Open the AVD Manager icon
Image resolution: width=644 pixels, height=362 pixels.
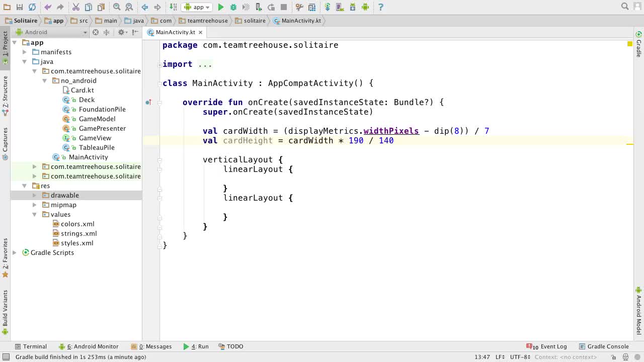pos(340,7)
